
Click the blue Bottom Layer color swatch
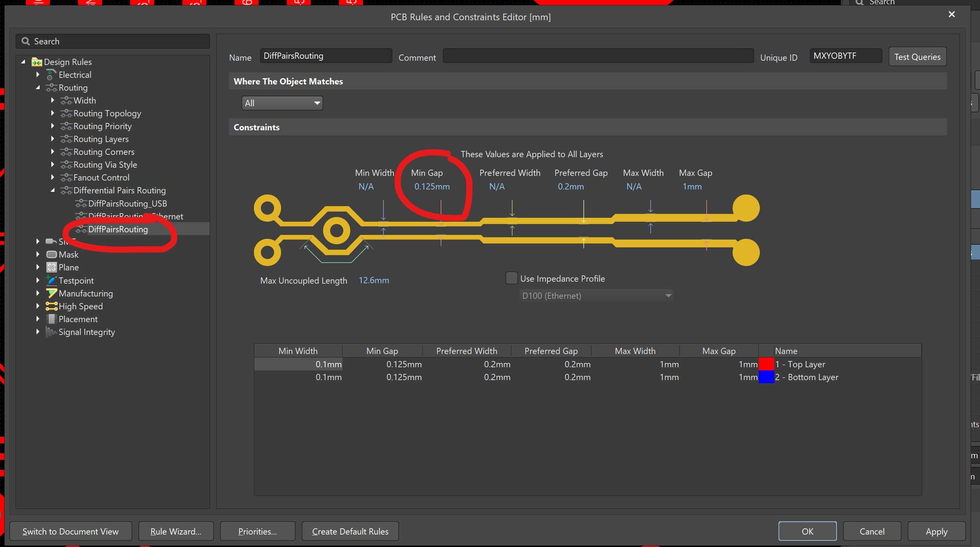point(766,377)
